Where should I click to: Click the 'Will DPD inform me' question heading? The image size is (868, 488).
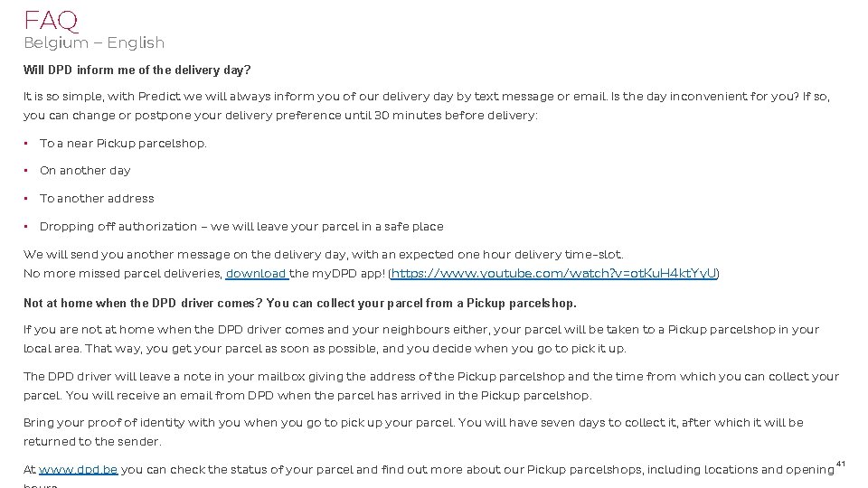point(137,70)
